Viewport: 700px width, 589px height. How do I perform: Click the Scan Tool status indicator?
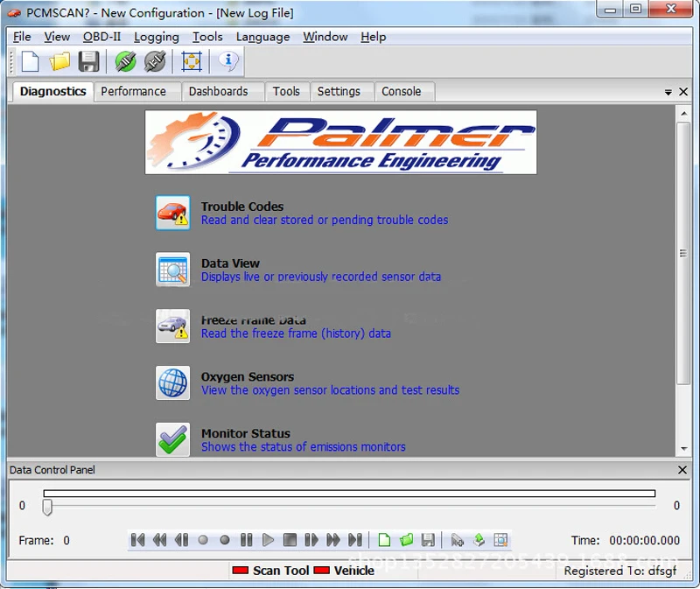pos(270,571)
